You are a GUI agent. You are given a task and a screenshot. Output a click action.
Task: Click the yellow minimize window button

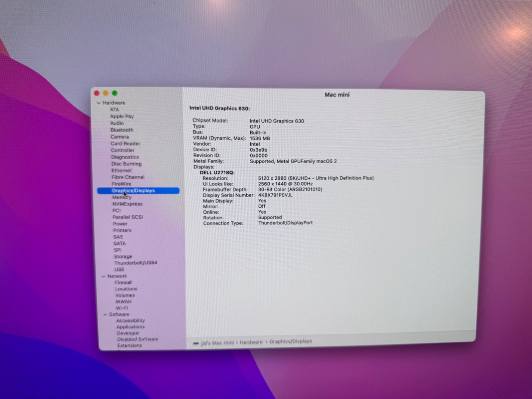(106, 93)
